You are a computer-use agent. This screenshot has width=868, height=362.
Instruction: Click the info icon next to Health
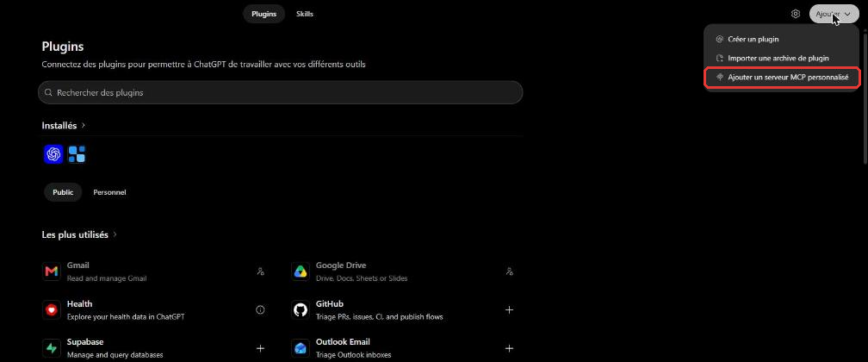pyautogui.click(x=260, y=310)
